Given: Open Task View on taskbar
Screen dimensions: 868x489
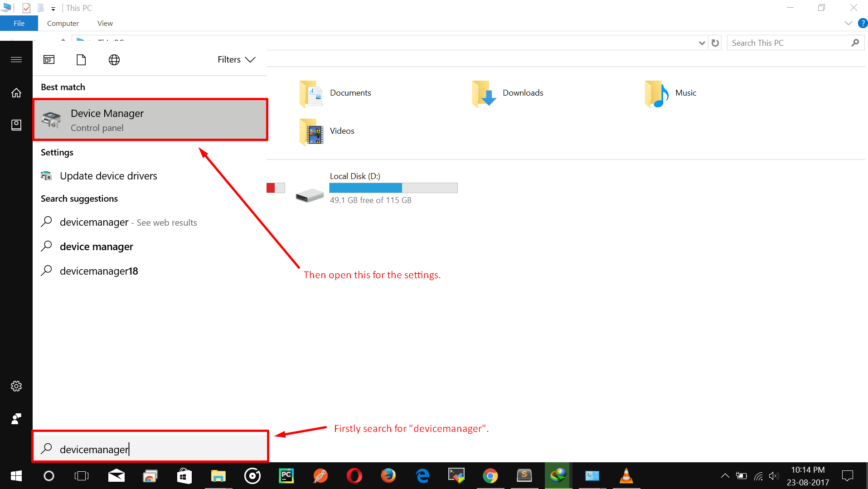Looking at the screenshot, I should (x=82, y=476).
